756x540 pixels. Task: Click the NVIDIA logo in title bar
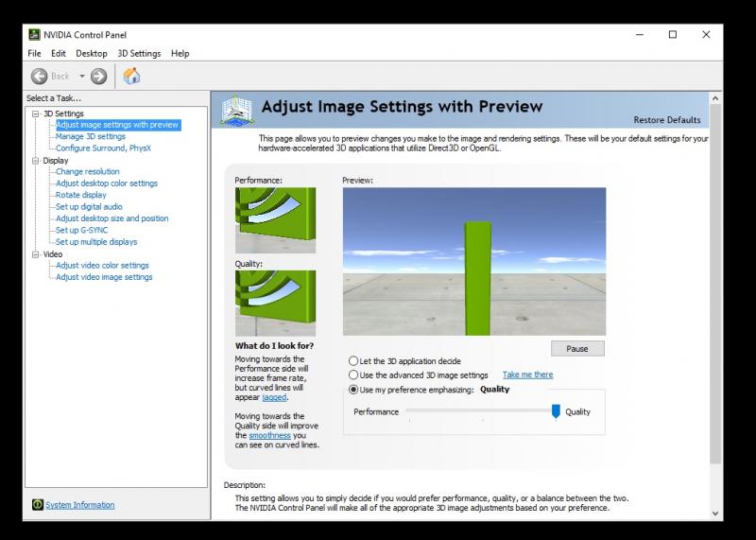click(x=34, y=34)
